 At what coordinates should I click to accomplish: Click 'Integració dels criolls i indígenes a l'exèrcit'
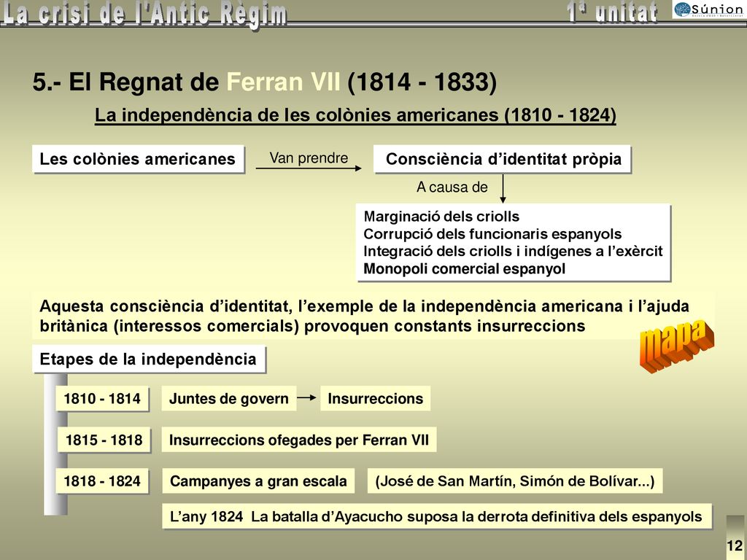coord(513,252)
